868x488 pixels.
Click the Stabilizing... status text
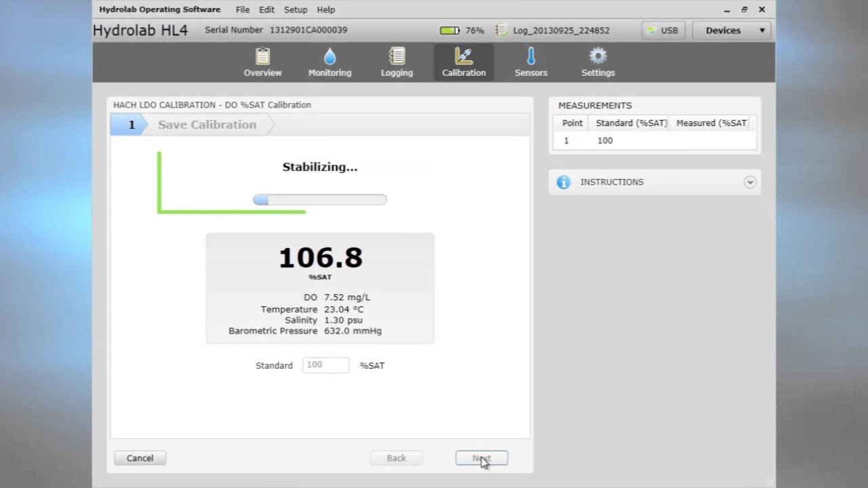pos(320,167)
